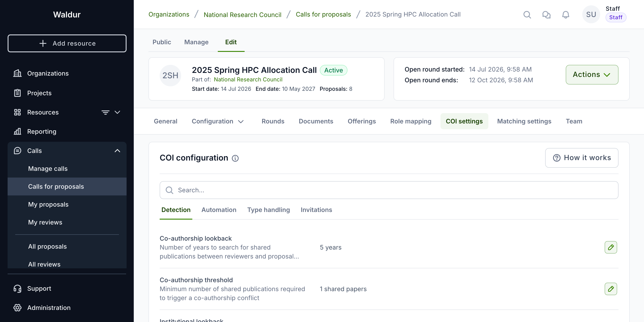Open the Role mapping tab
The image size is (644, 322).
[x=411, y=121]
